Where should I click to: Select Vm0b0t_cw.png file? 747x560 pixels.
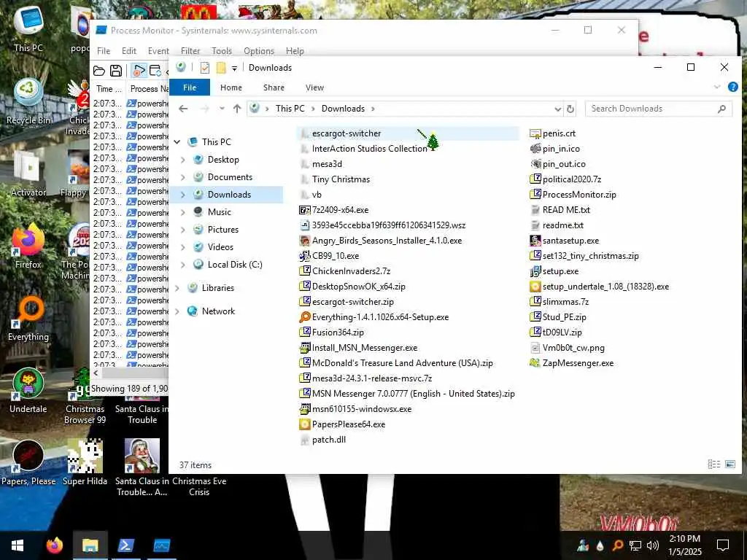[x=573, y=348]
